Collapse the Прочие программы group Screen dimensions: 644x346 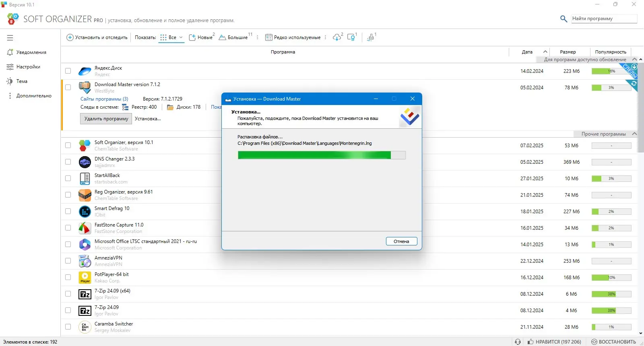(635, 134)
